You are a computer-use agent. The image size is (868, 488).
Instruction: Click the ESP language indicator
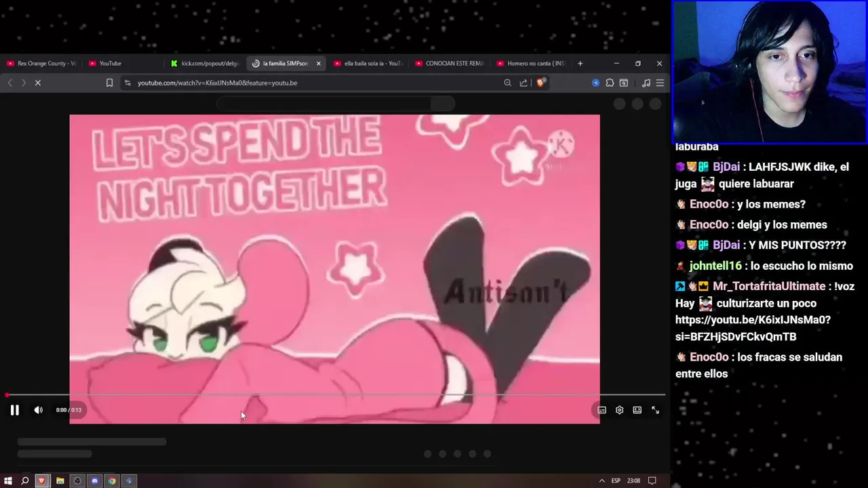click(x=616, y=481)
